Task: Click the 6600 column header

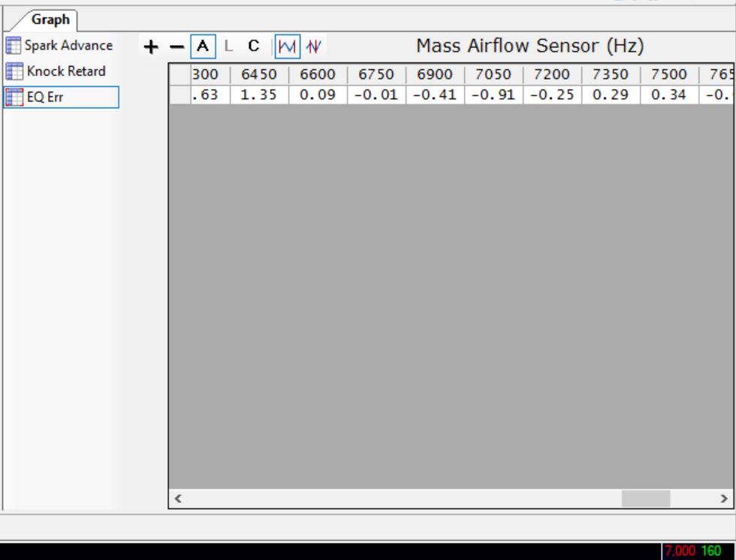Action: tap(318, 74)
